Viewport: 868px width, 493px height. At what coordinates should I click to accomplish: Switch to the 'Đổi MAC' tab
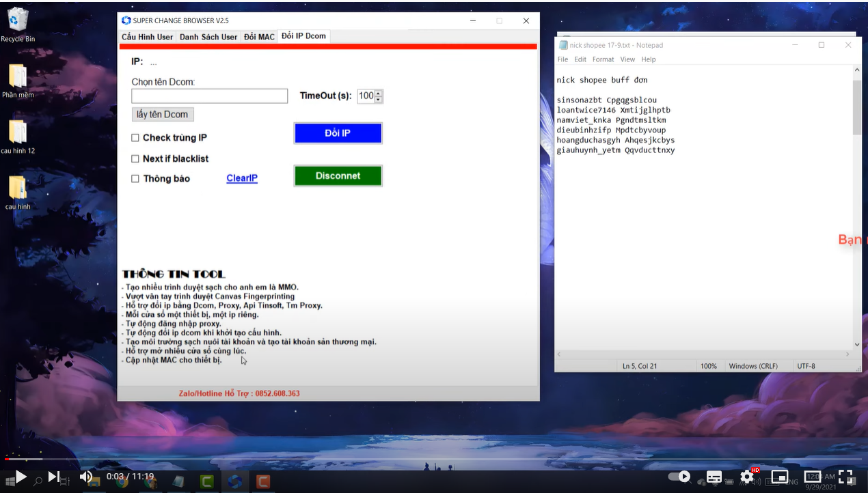coord(259,37)
